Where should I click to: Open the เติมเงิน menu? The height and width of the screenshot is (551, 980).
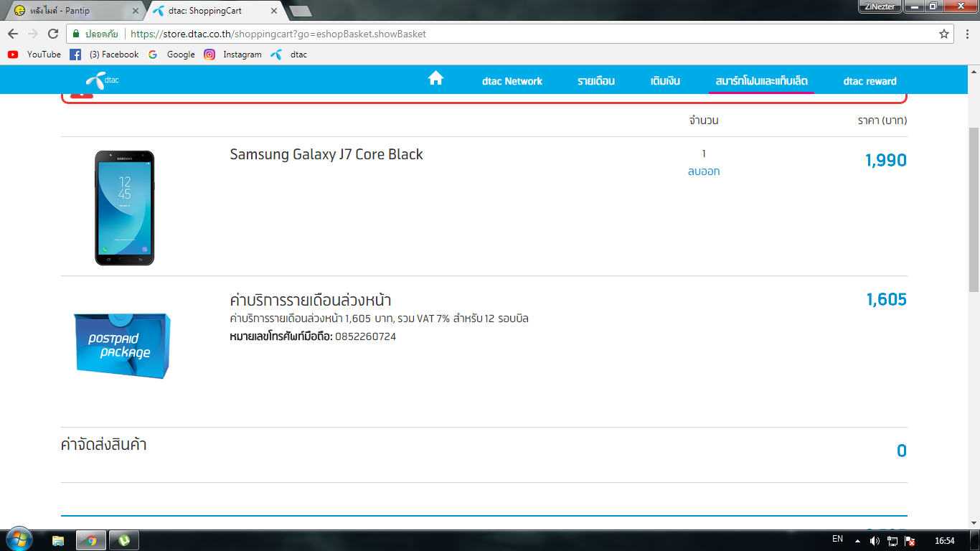[x=665, y=81]
